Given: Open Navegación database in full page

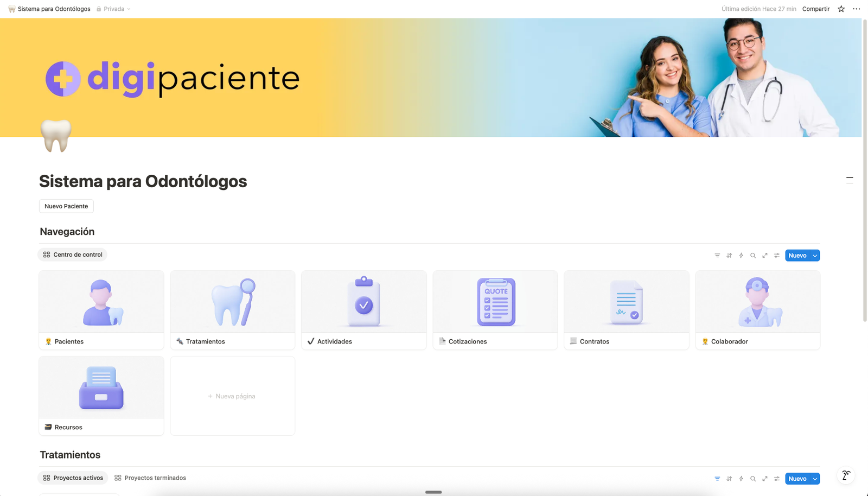Looking at the screenshot, I should point(765,256).
